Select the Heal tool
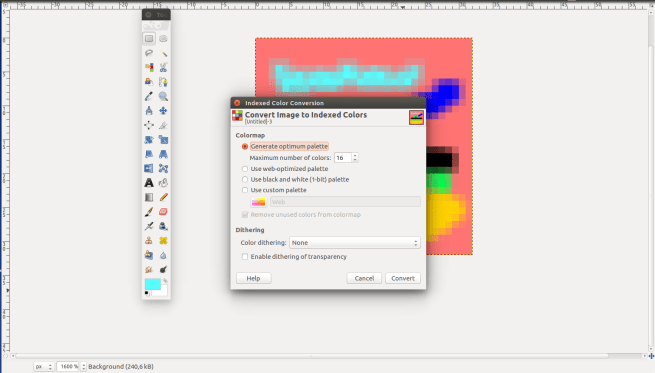Image resolution: width=655 pixels, height=373 pixels. coord(163,241)
